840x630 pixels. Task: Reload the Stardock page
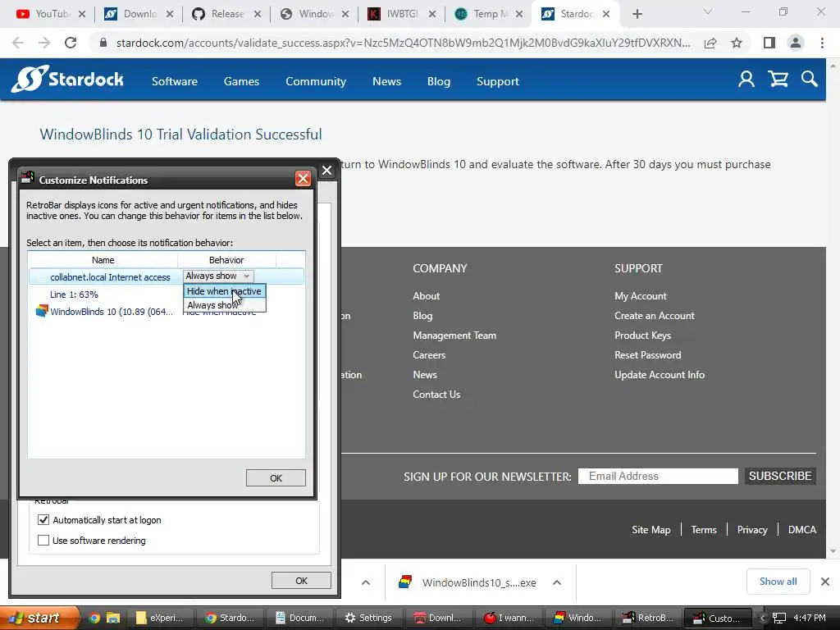[71, 43]
